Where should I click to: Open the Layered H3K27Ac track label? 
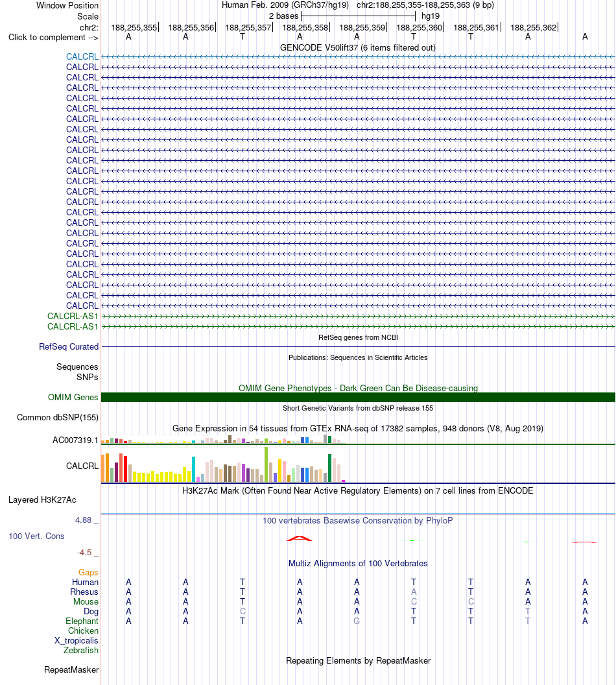pos(42,500)
